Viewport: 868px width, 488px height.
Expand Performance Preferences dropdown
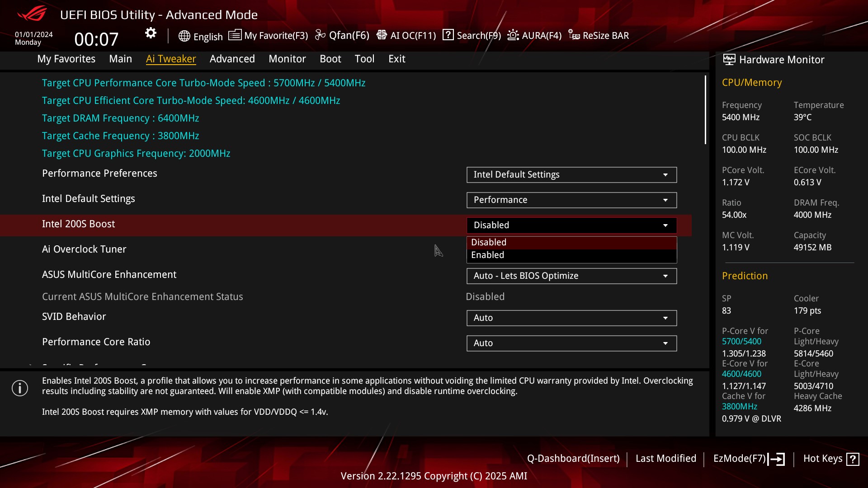coord(571,175)
